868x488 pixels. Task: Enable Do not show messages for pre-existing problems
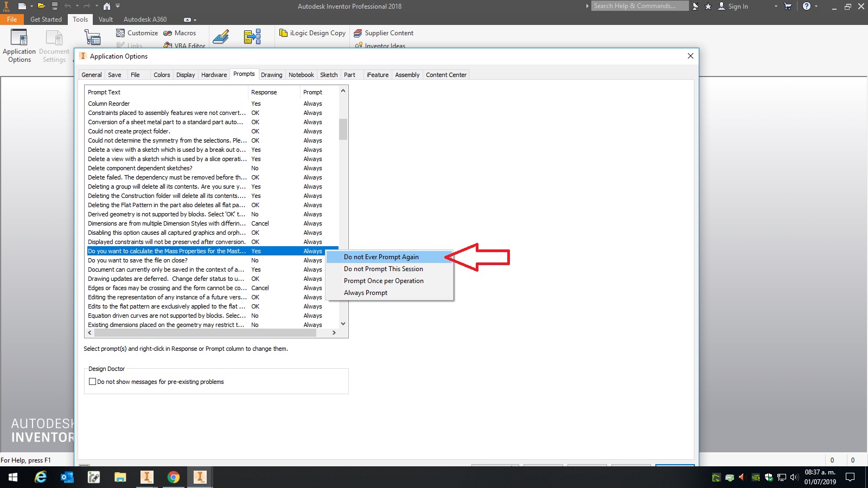tap(93, 381)
